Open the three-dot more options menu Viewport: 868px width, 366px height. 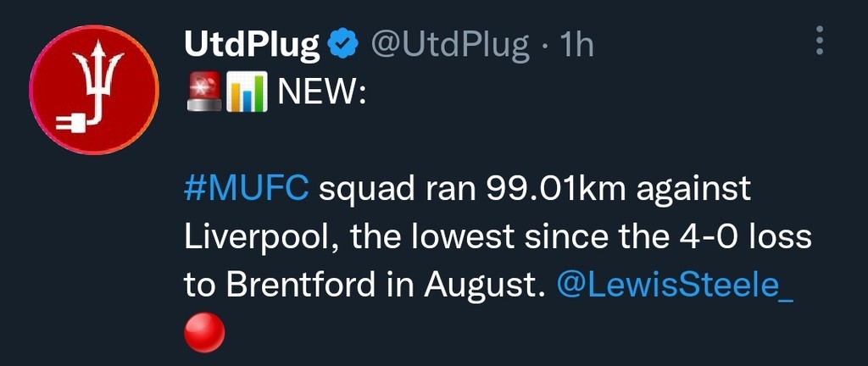pos(819,40)
